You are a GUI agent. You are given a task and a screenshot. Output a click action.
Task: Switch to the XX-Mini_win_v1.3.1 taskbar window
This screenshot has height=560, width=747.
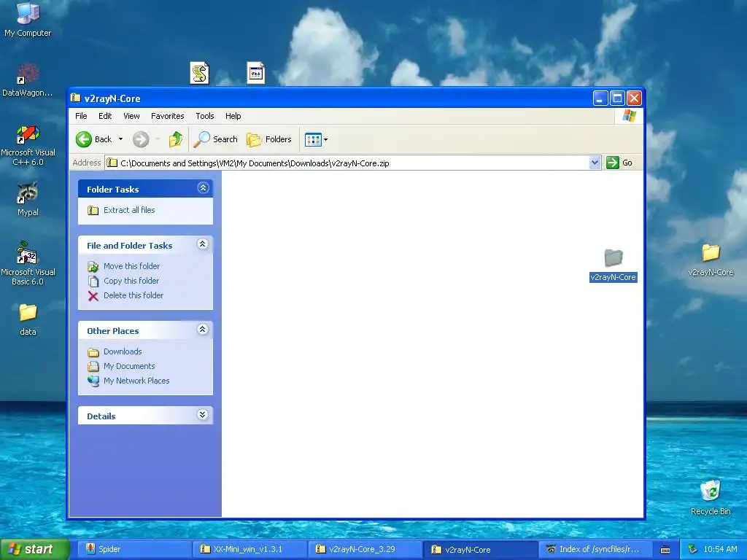[250, 549]
